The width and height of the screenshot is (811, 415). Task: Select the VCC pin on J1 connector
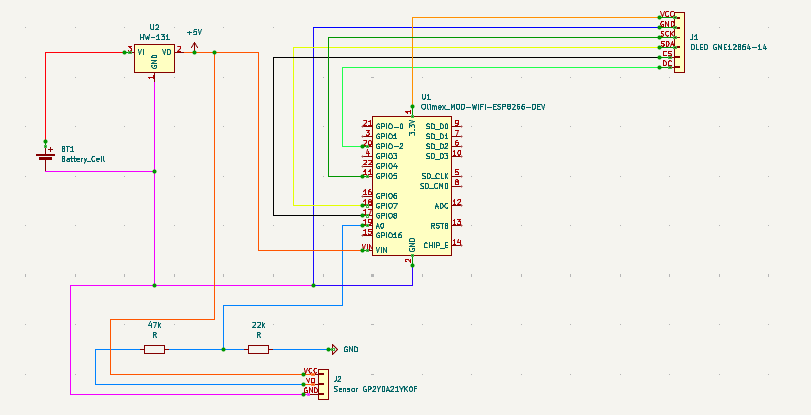tap(667, 16)
